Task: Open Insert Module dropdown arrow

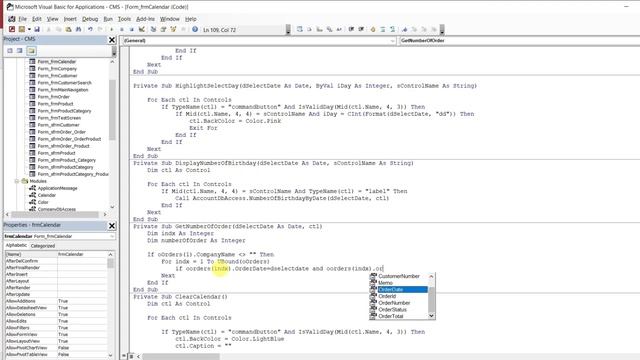Action: pyautogui.click(x=29, y=29)
